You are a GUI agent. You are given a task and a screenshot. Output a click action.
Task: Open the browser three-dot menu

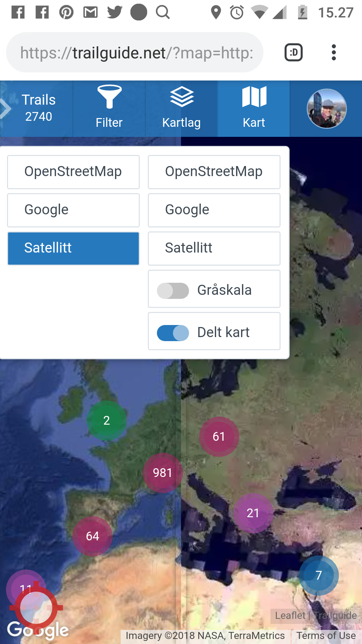coord(334,52)
